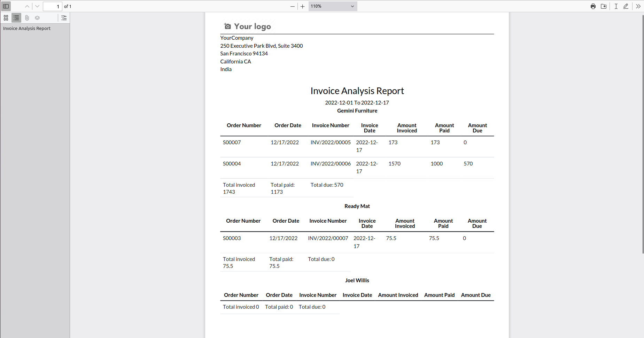
Task: Zoom out with the minus button
Action: click(293, 6)
